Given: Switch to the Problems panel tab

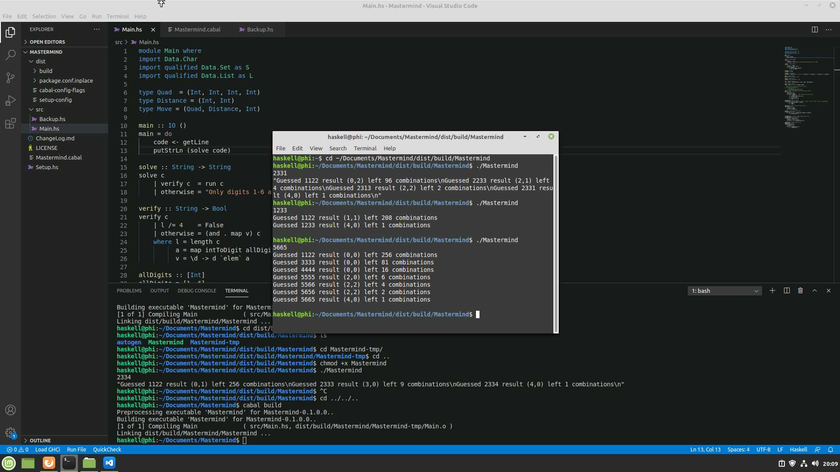Looking at the screenshot, I should pos(129,290).
